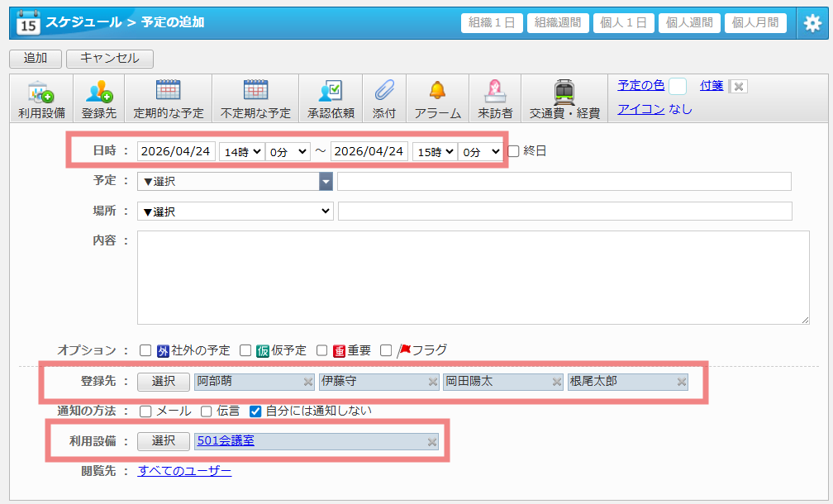
Task: Open 交通費・経費 (transport expenses) settings
Action: click(564, 97)
